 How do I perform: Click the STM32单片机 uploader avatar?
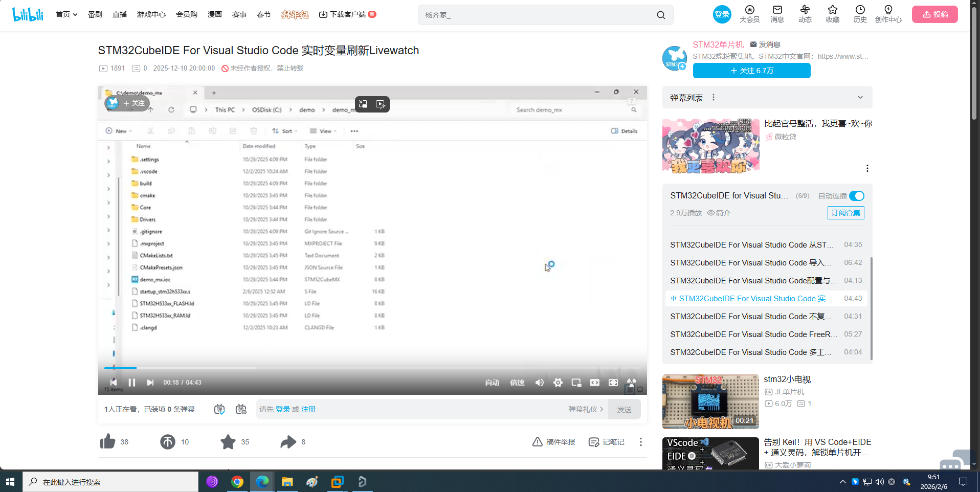point(675,58)
